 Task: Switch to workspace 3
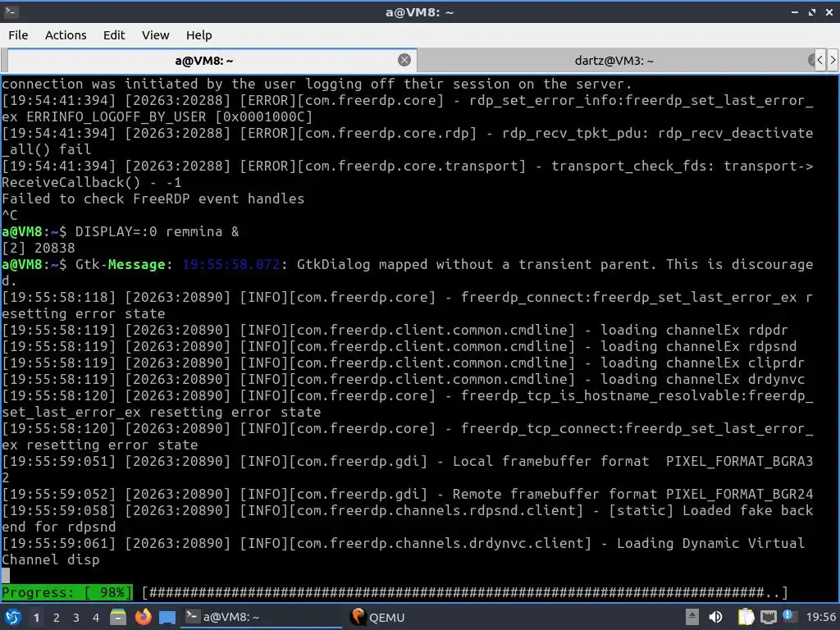pos(76,618)
